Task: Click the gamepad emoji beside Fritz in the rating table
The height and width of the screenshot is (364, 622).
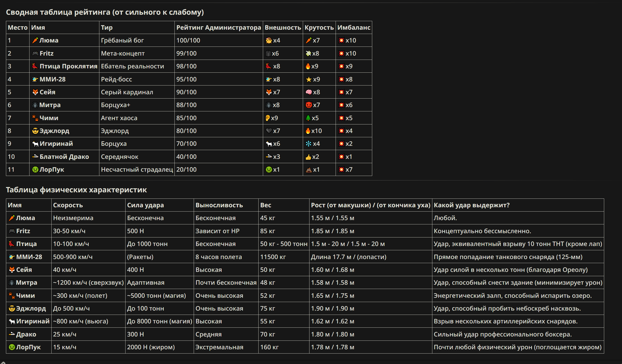Action: pyautogui.click(x=35, y=53)
